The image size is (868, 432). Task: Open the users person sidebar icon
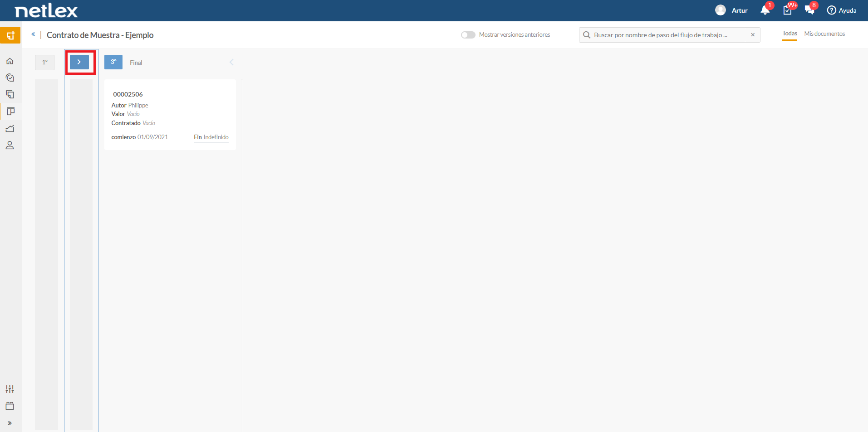point(10,145)
